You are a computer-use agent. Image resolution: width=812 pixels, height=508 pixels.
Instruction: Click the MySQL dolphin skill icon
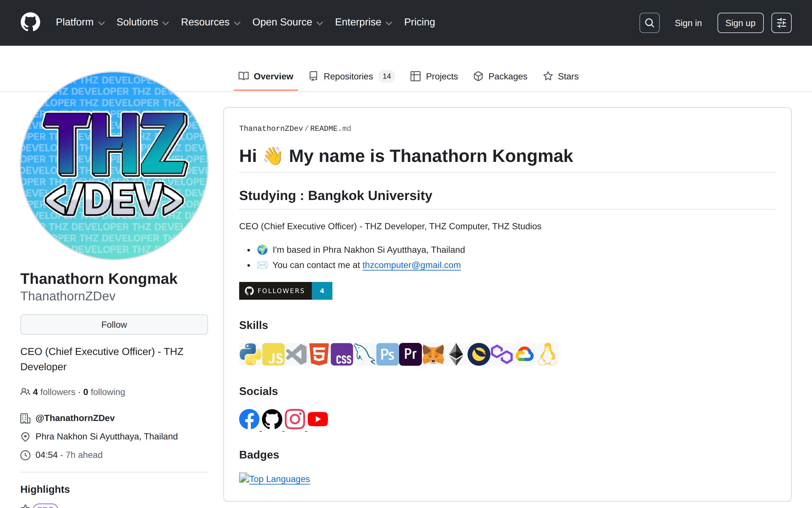364,354
